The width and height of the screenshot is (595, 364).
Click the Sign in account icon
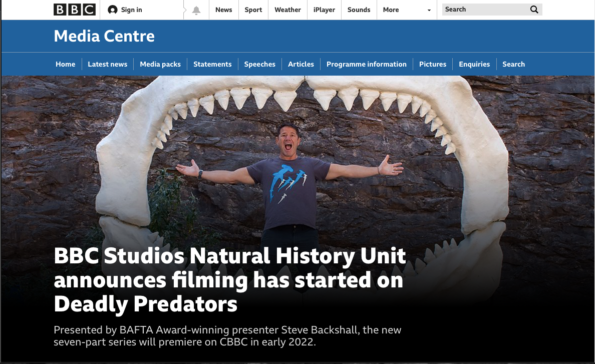112,10
